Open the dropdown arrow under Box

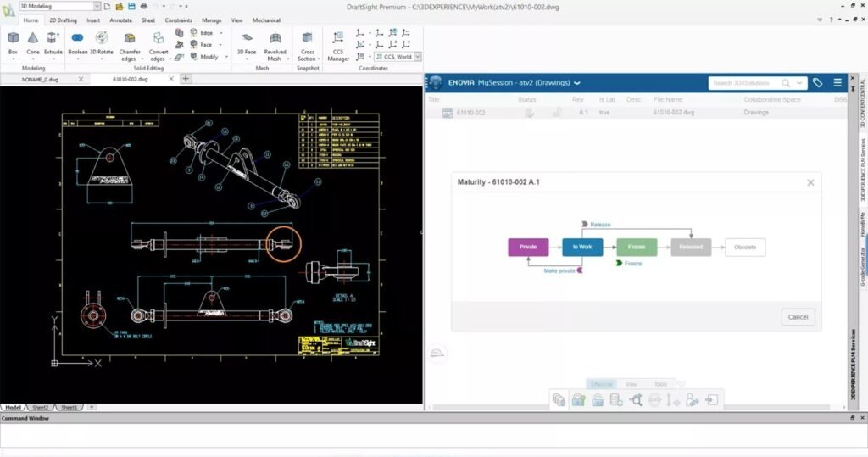coord(13,59)
